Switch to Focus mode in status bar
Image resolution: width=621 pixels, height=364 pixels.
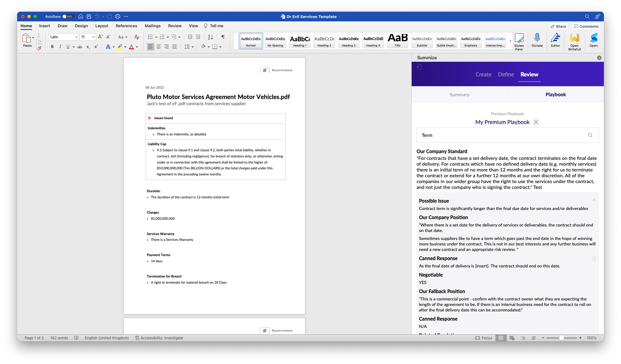tap(484, 338)
